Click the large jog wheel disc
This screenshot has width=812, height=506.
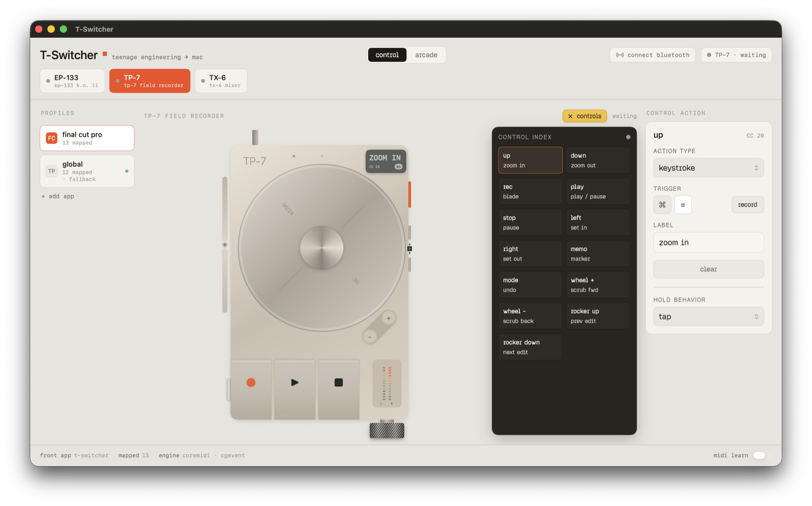pyautogui.click(x=322, y=248)
